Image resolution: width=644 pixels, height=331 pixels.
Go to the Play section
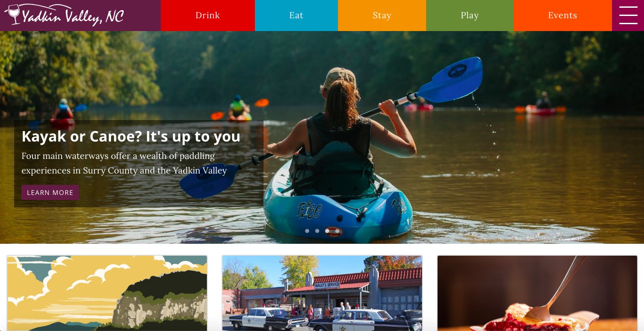[x=470, y=16]
